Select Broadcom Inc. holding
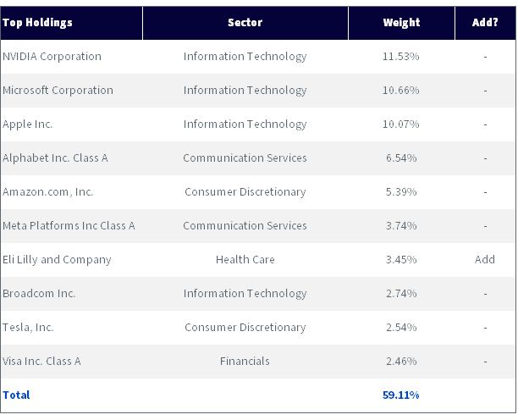The image size is (518, 420). [39, 294]
